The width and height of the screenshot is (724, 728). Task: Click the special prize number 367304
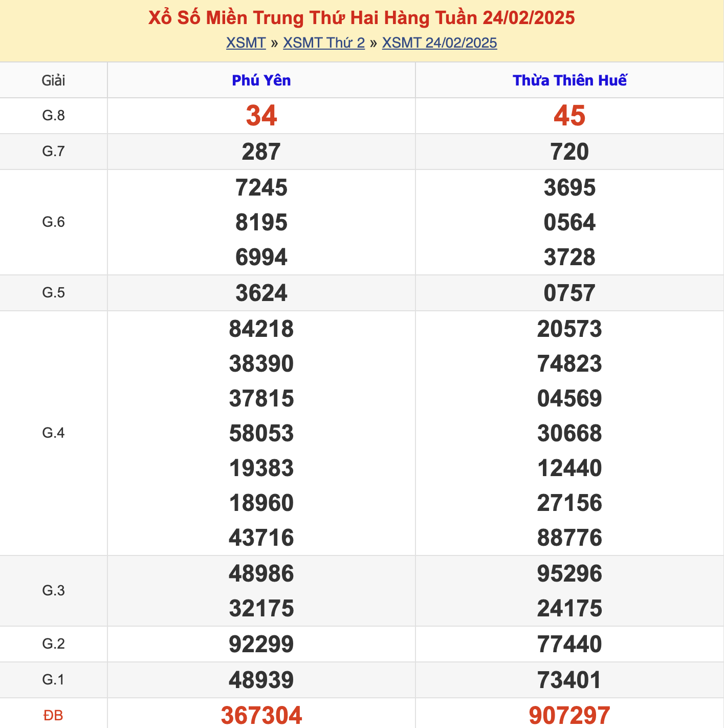point(261,715)
